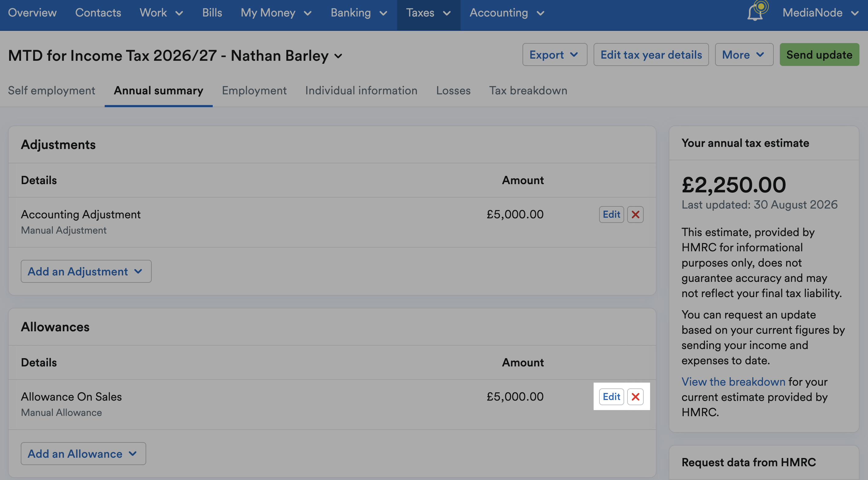Select the Annual summary tab
868x480 pixels.
[x=158, y=90]
